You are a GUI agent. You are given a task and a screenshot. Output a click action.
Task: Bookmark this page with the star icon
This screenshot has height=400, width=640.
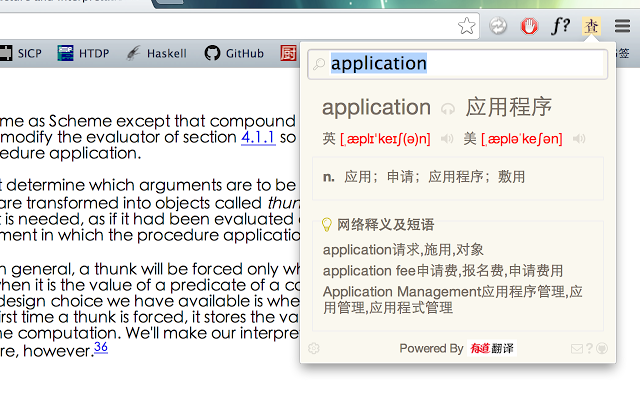[466, 27]
